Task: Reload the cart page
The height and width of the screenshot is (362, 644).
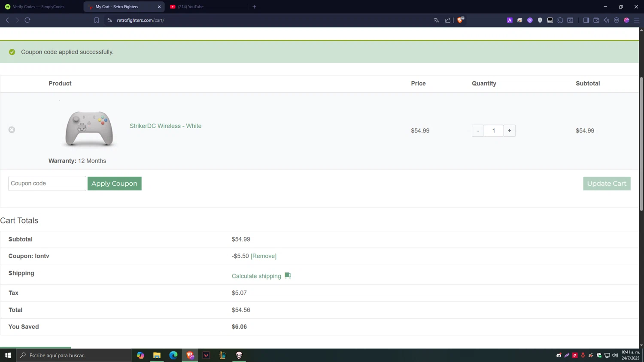Action: click(x=27, y=20)
